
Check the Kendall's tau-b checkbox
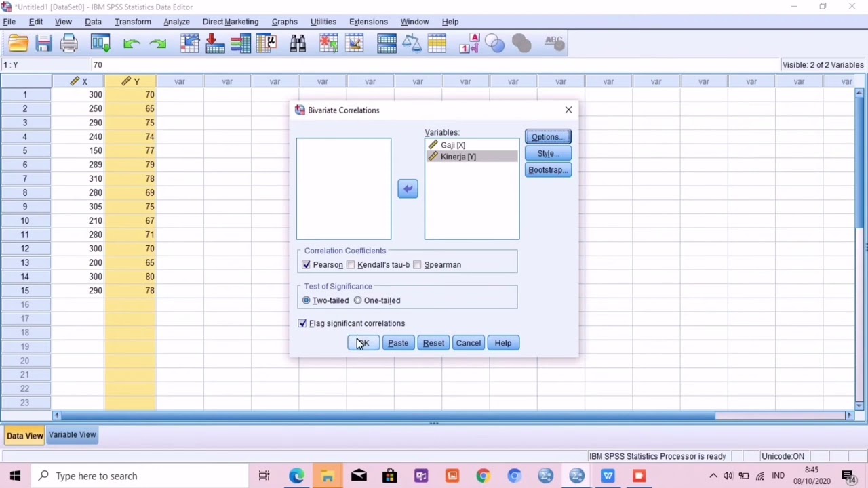[x=350, y=265]
